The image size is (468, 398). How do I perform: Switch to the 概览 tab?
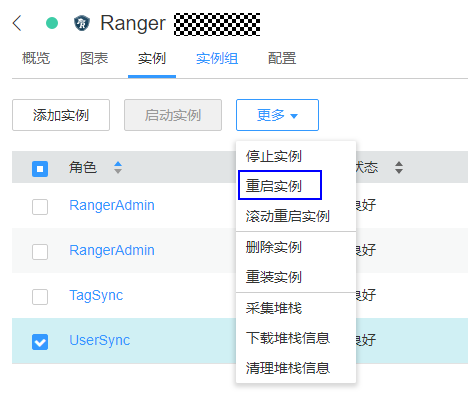[x=36, y=59]
